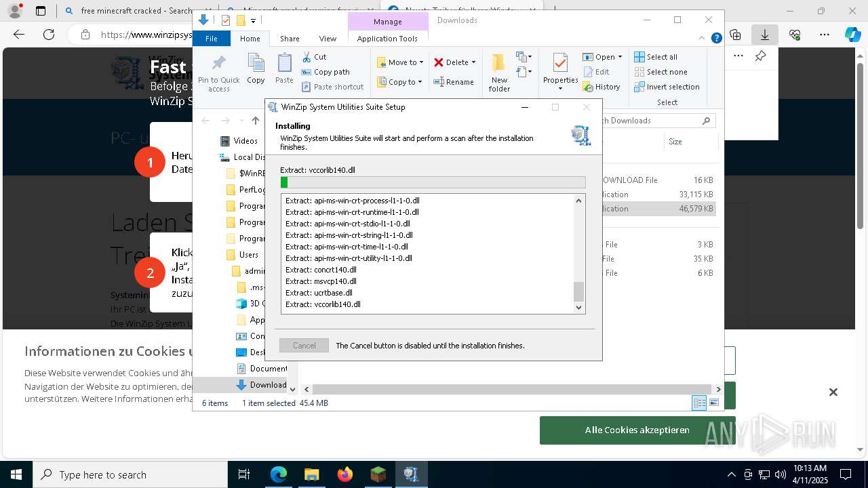868x488 pixels.
Task: Open file History from the ribbon
Action: [x=601, y=87]
